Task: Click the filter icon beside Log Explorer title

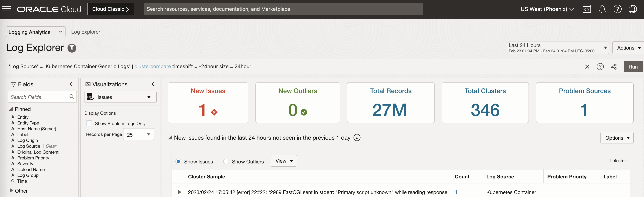Action: [x=72, y=48]
